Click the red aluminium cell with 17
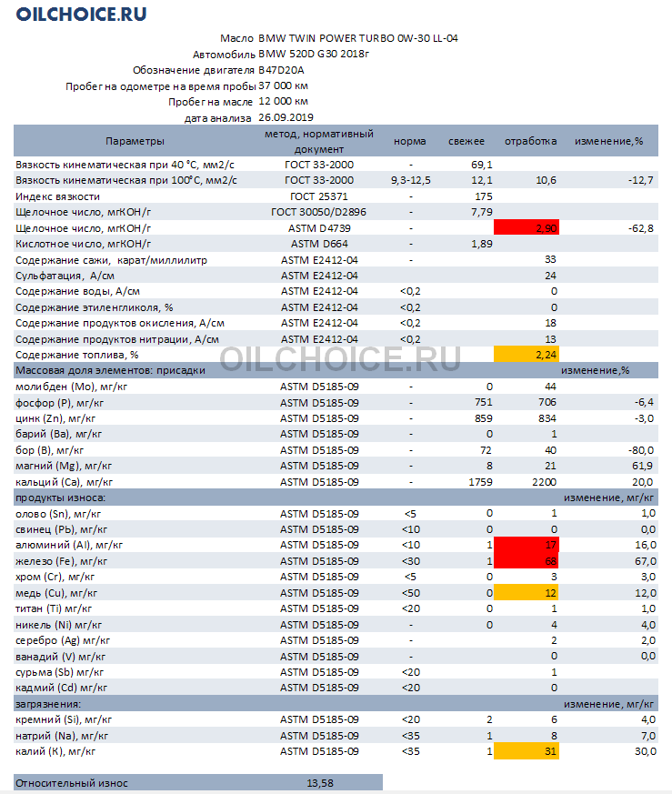 527,545
